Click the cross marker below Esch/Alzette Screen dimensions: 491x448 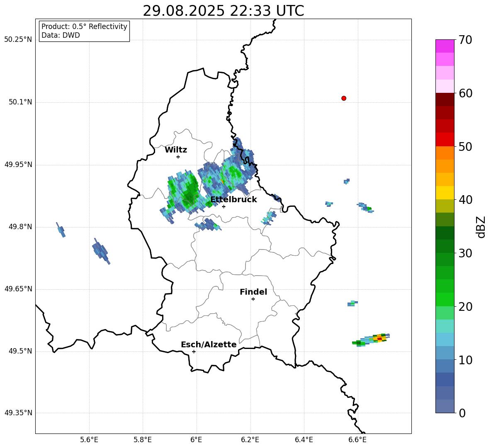click(x=194, y=351)
